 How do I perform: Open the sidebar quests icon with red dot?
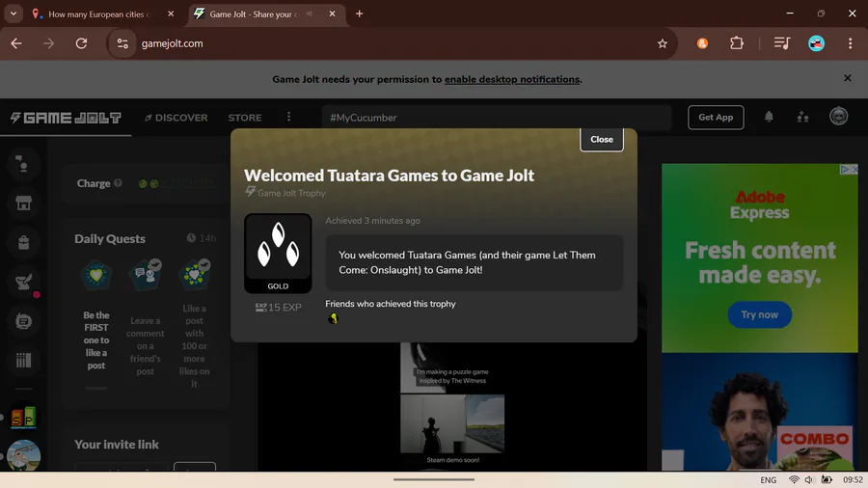(24, 283)
